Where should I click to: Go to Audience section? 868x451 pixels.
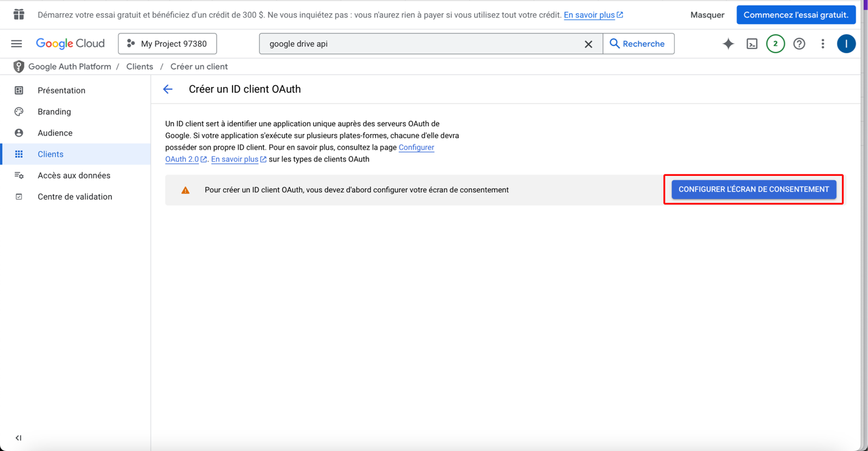pyautogui.click(x=55, y=133)
